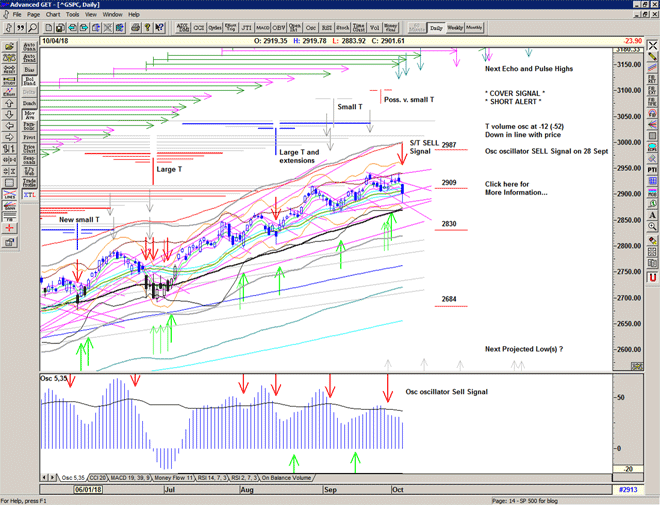Open the Tools menu
The image size is (660, 505).
(73, 15)
